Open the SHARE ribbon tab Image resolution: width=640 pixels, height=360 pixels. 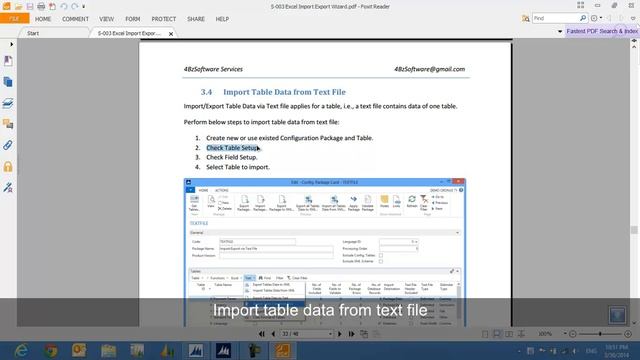(196, 19)
